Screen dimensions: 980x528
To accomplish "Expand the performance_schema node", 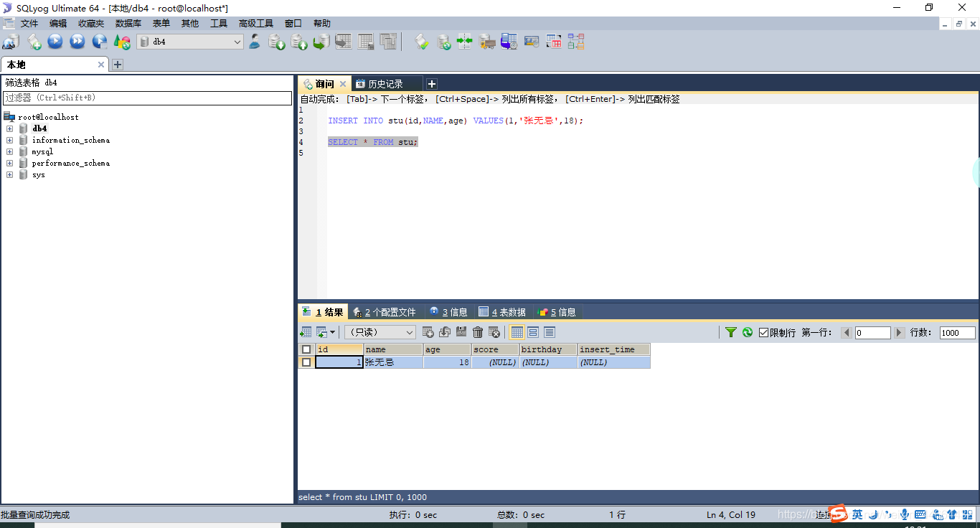I will coord(10,163).
